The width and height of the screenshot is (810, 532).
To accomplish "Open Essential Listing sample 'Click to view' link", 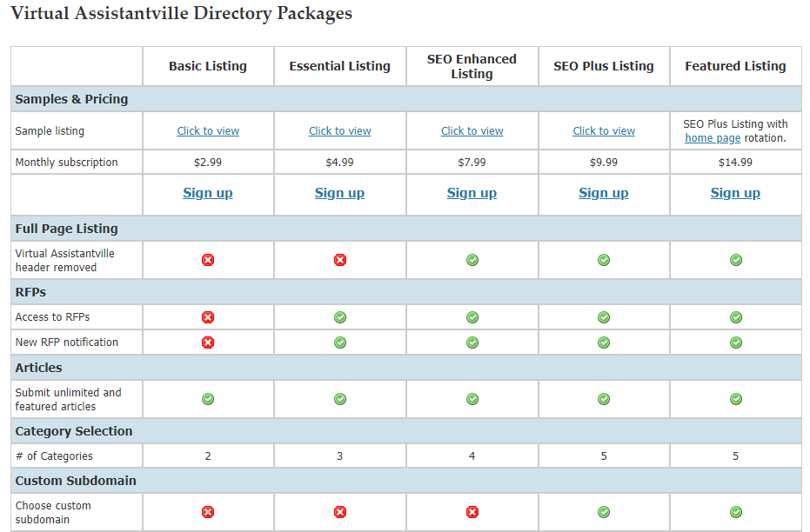I will click(x=340, y=131).
